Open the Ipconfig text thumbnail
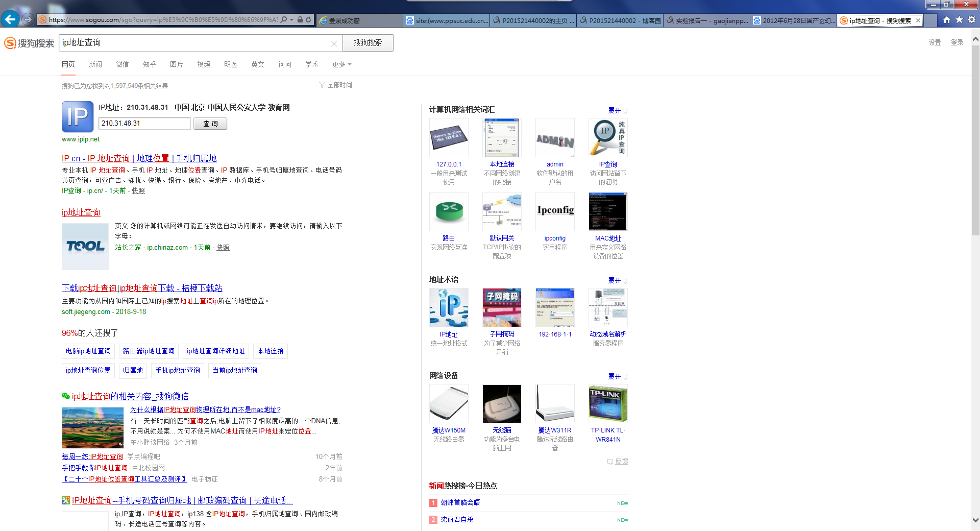This screenshot has height=531, width=980. pyautogui.click(x=555, y=211)
